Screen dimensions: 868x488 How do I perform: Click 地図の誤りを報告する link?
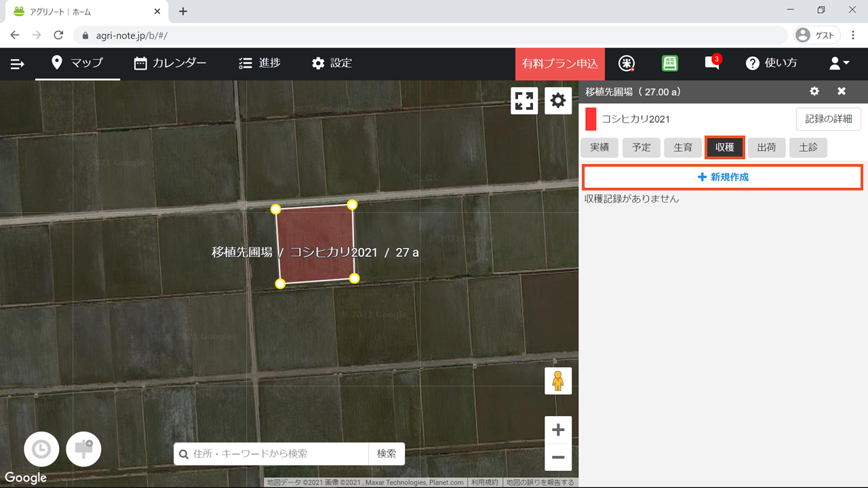(540, 483)
